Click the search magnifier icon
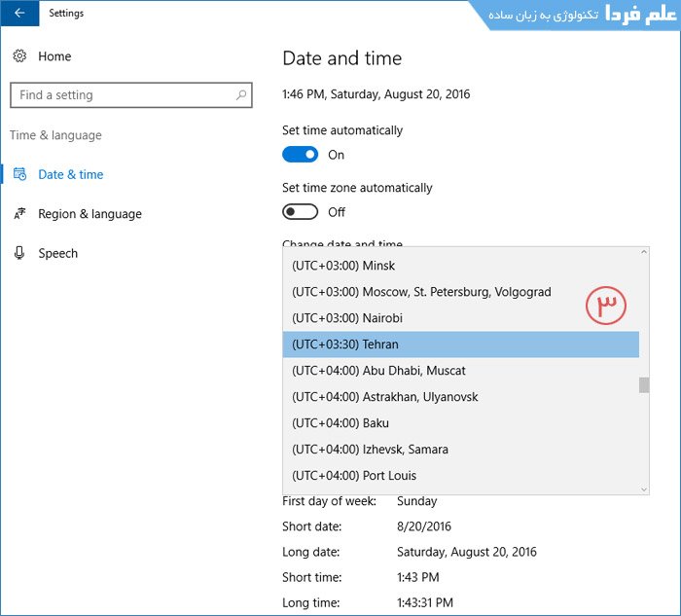The width and height of the screenshot is (681, 616). coord(240,95)
